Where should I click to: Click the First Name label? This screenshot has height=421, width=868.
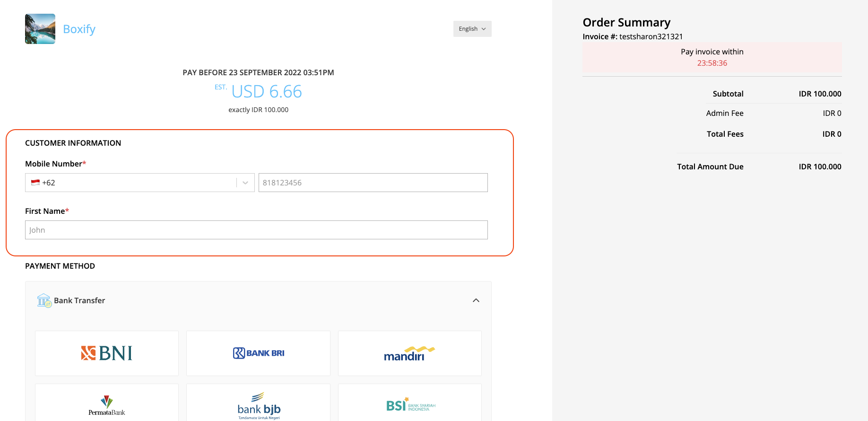tap(47, 211)
